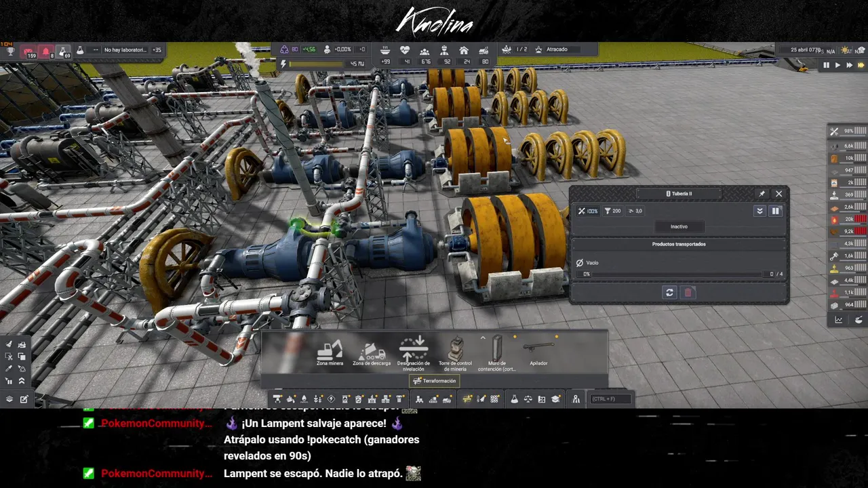The height and width of the screenshot is (488, 868).
Task: Click the Inactivo status label
Action: (x=679, y=226)
